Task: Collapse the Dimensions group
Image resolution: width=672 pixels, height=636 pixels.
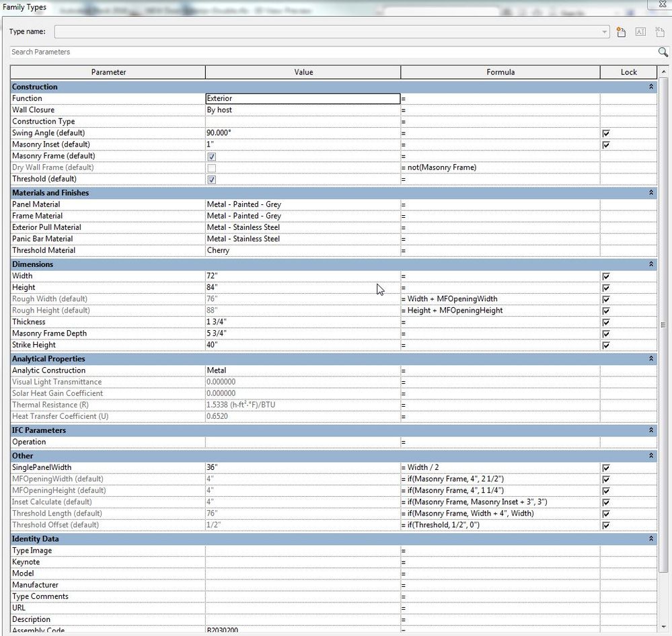Action: click(x=651, y=264)
